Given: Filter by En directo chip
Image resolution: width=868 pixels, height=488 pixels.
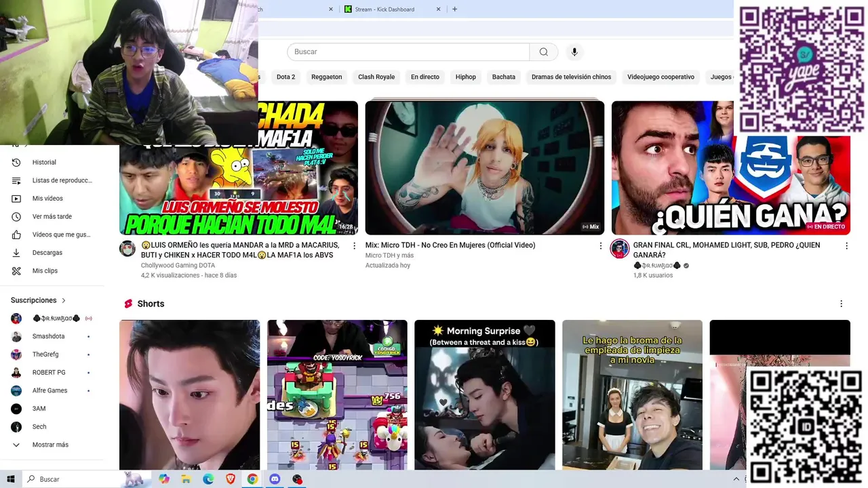Looking at the screenshot, I should click(425, 77).
